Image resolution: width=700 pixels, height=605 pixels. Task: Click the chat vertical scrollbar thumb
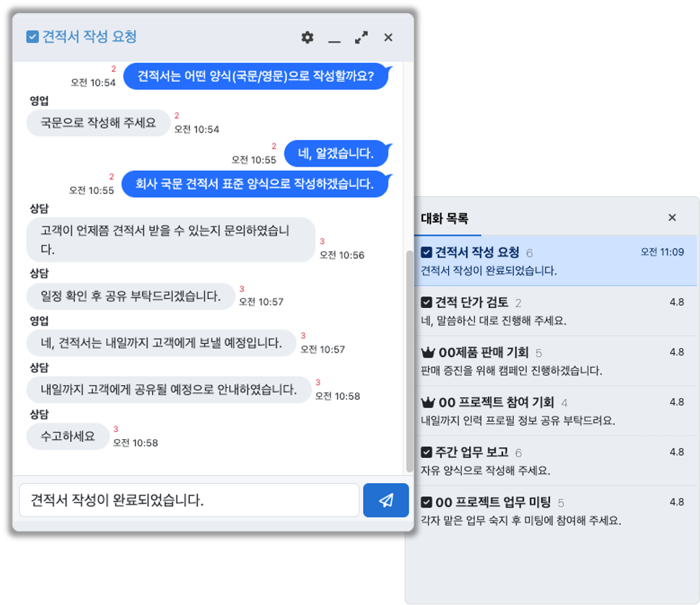pyautogui.click(x=409, y=361)
